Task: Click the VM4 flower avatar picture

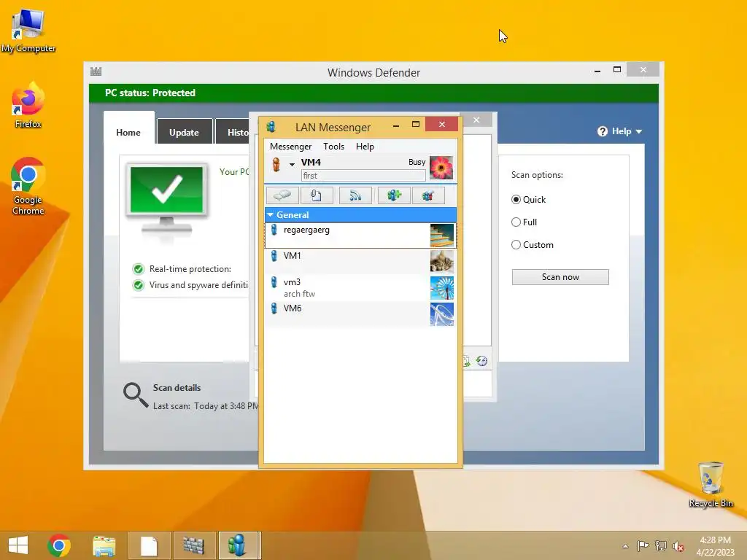Action: 441,168
